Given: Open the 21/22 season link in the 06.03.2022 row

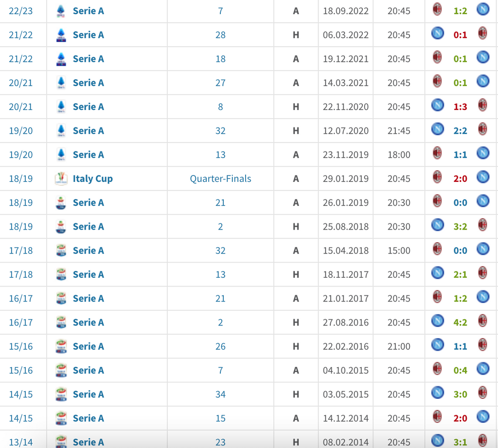Looking at the screenshot, I should click(x=20, y=35).
